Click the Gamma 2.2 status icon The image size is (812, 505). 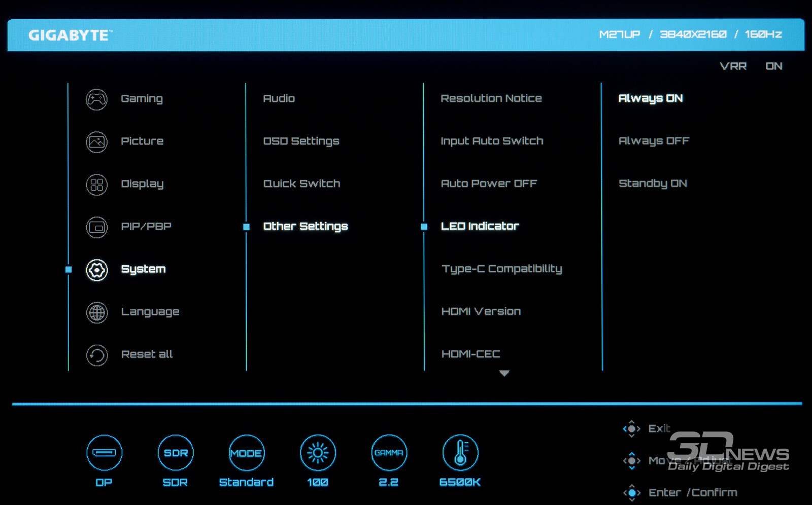(x=389, y=453)
